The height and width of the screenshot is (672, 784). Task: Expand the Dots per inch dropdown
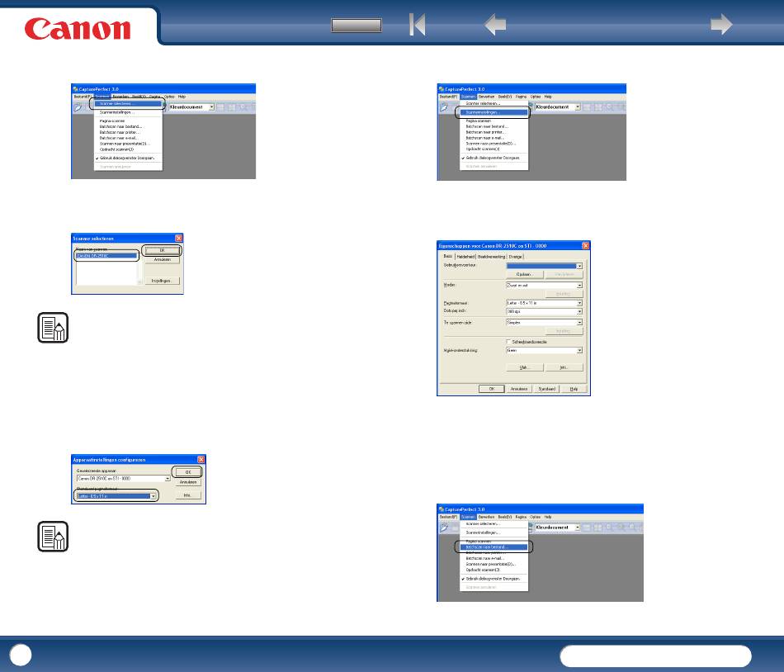[579, 311]
